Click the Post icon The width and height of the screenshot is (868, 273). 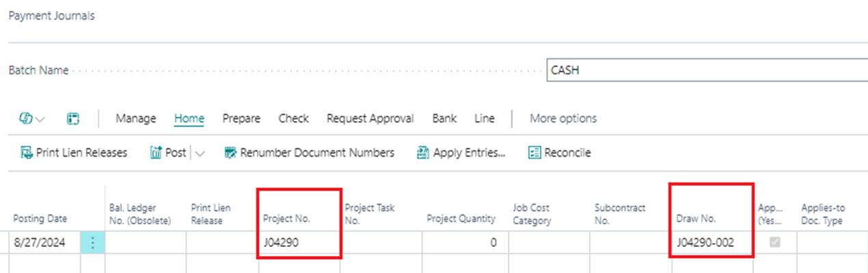tap(155, 153)
